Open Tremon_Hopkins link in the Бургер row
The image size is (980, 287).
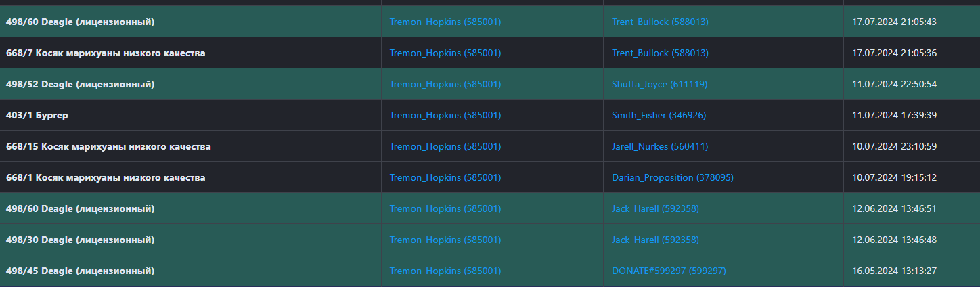[445, 115]
